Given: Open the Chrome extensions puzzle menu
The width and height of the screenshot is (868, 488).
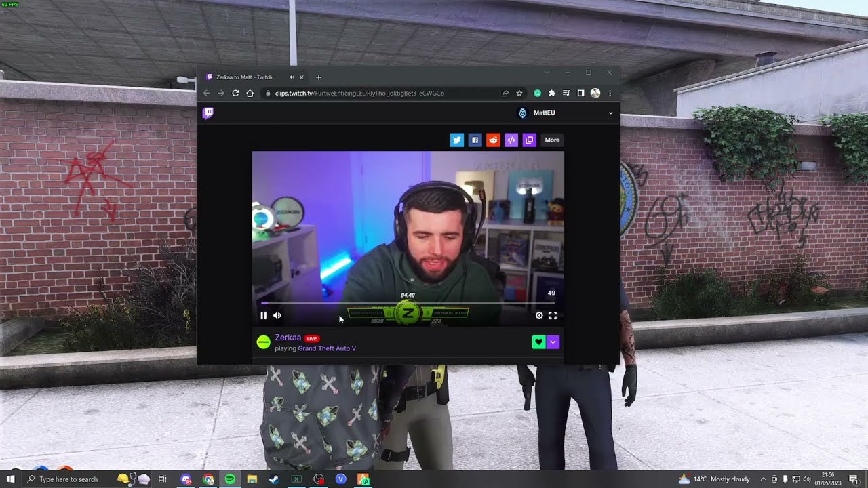Looking at the screenshot, I should (x=552, y=93).
